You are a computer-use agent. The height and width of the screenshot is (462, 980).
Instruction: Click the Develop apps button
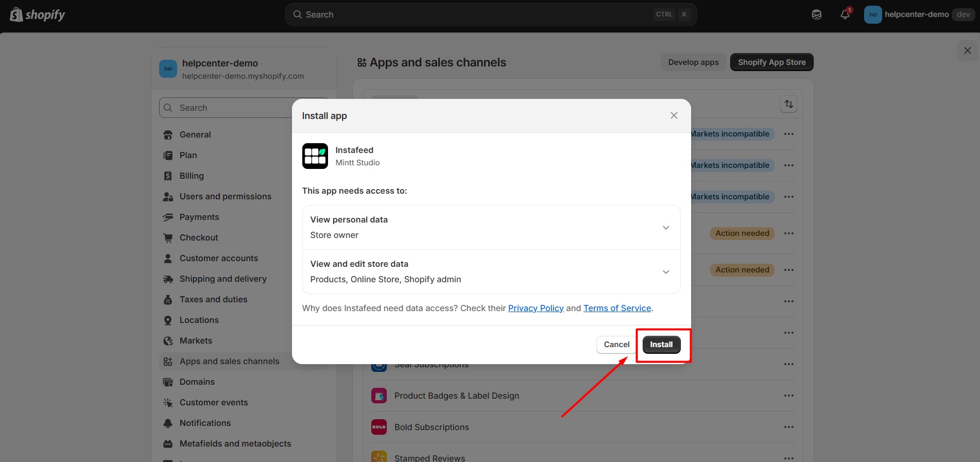[693, 62]
